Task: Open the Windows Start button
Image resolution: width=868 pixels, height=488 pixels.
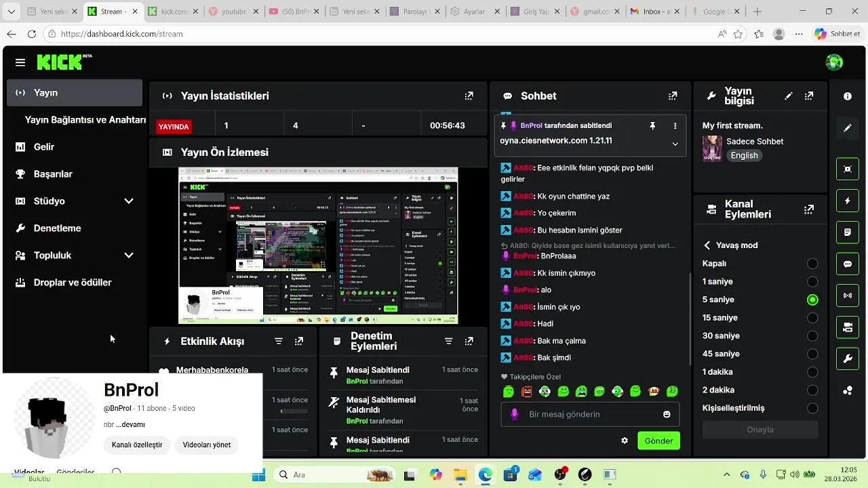Action: (258, 475)
